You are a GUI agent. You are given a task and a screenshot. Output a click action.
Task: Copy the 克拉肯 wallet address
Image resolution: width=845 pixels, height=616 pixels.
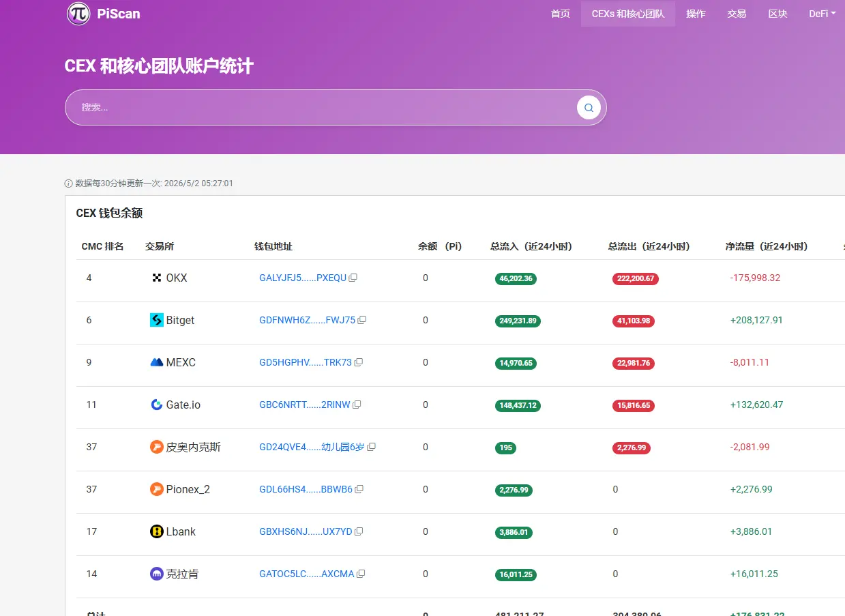click(361, 574)
